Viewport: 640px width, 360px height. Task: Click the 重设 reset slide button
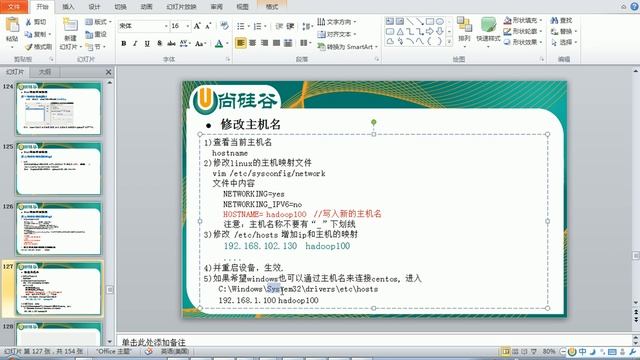coord(96,34)
